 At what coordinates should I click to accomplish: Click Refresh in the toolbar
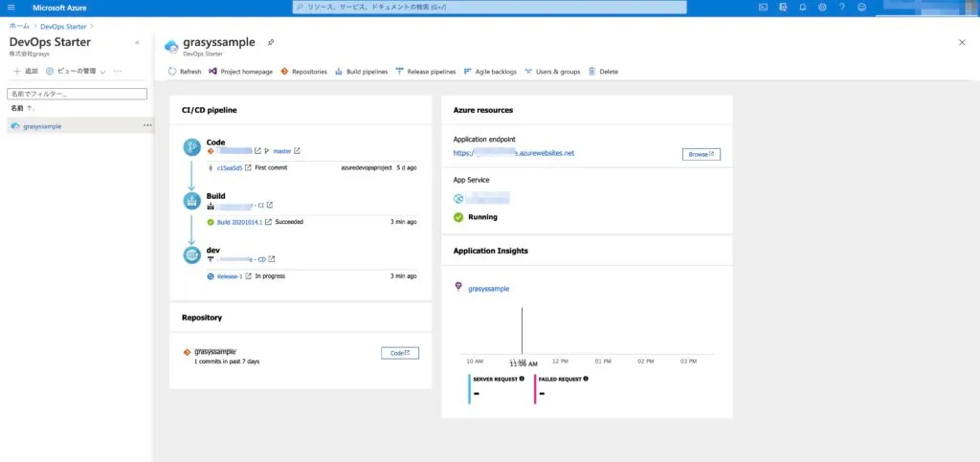[x=185, y=71]
